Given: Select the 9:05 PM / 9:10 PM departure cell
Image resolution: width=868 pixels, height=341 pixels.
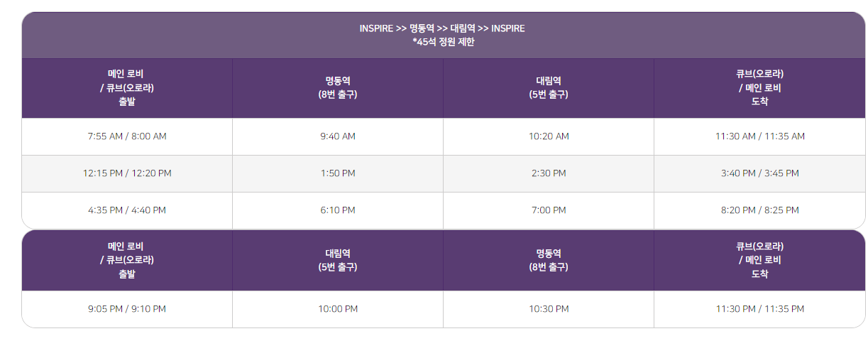Looking at the screenshot, I should point(127,309).
